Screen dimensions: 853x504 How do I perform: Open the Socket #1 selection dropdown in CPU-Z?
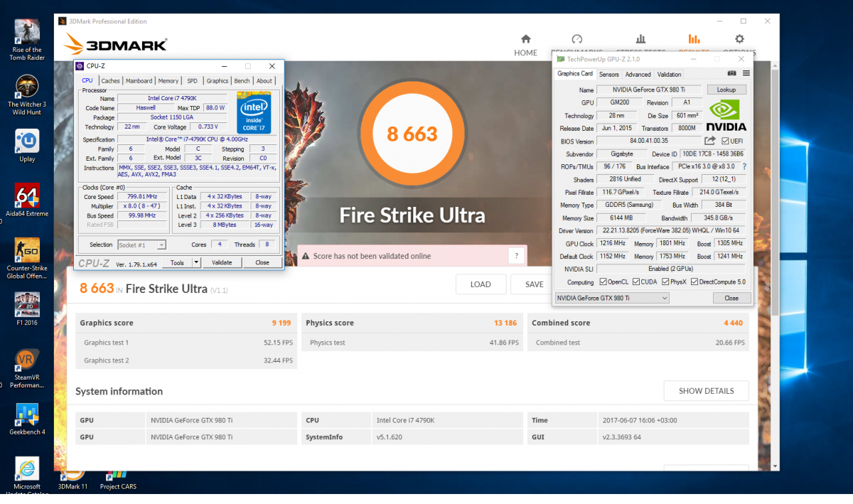[x=141, y=245]
